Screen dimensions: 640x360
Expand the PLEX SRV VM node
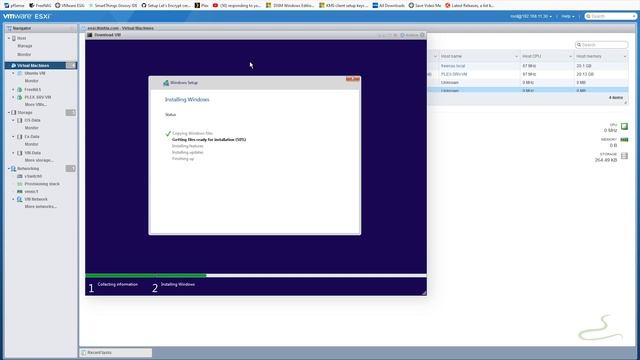(13, 97)
